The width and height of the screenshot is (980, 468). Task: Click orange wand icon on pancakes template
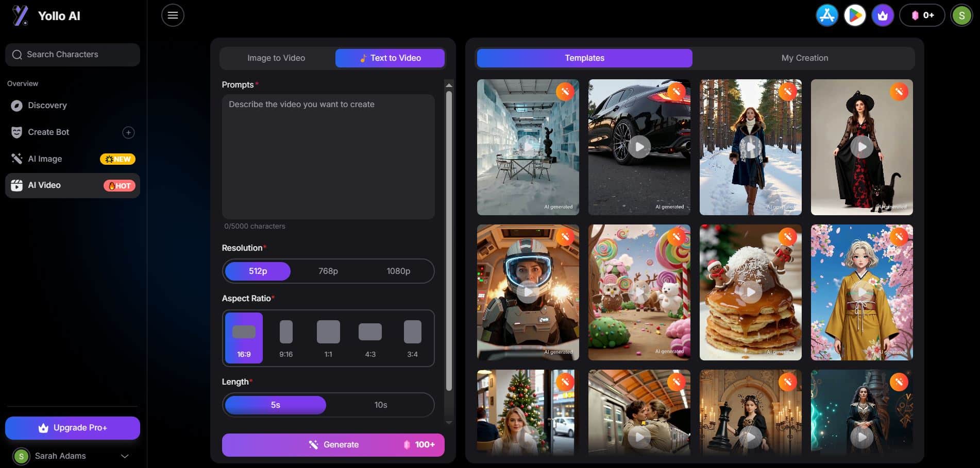[788, 237]
